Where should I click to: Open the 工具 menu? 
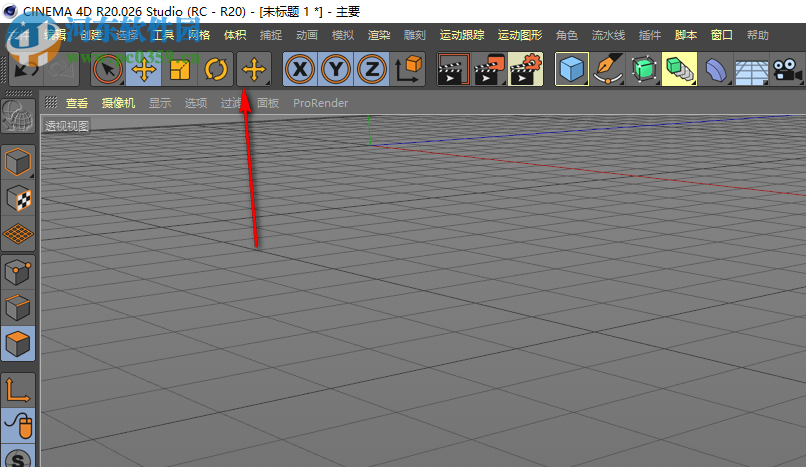163,35
